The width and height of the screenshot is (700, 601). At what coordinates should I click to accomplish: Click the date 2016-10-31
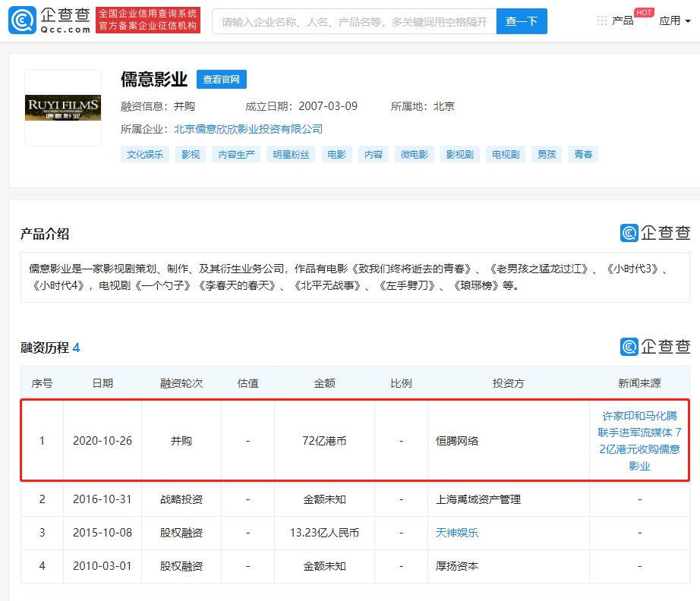102,499
